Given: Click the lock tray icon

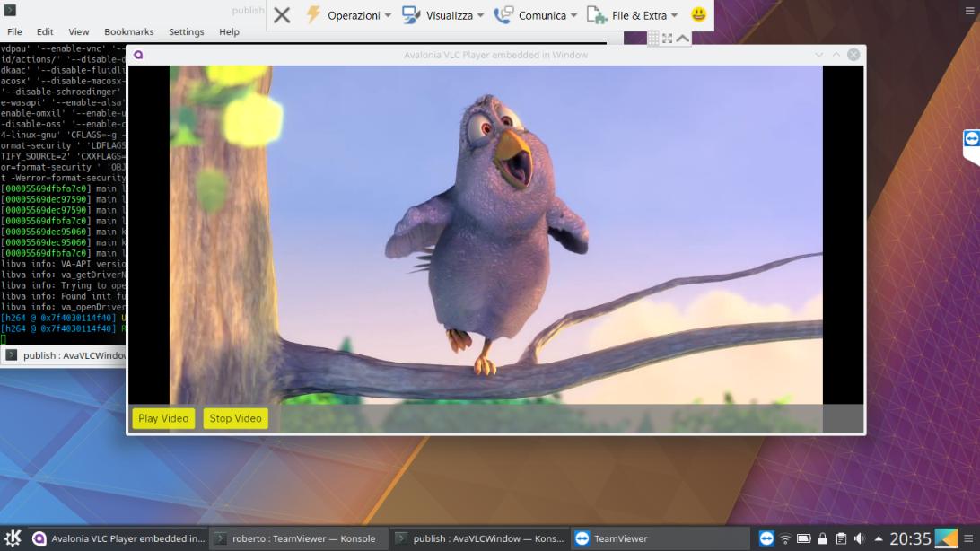Looking at the screenshot, I should click(822, 538).
